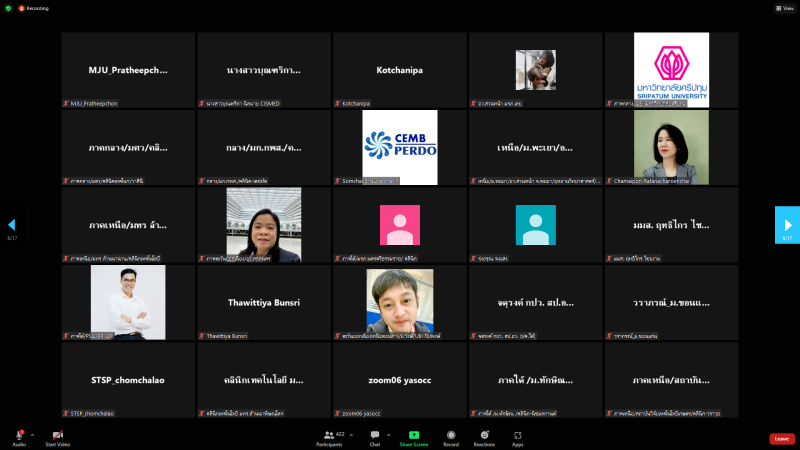
Task: Expand the video options caret
Action: 75,435
